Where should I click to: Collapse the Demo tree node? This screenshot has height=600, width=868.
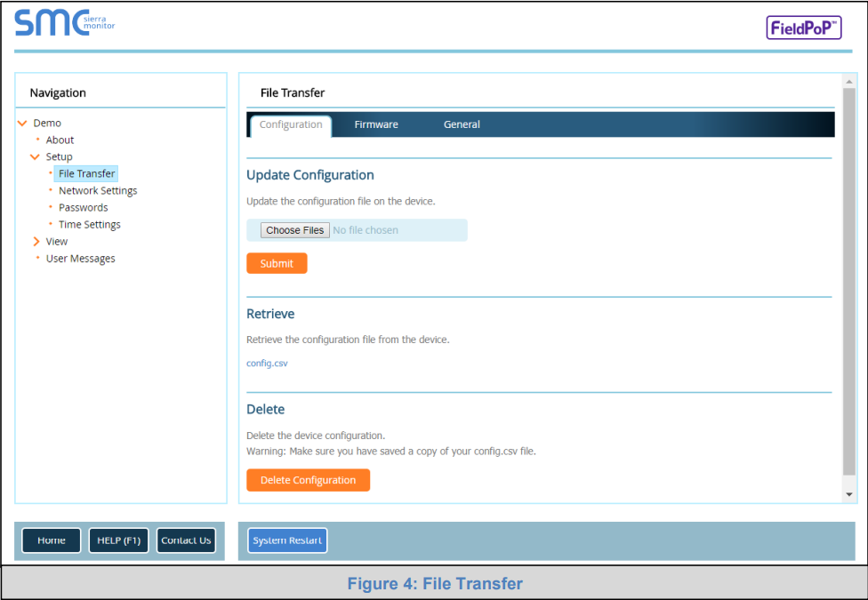tap(22, 124)
